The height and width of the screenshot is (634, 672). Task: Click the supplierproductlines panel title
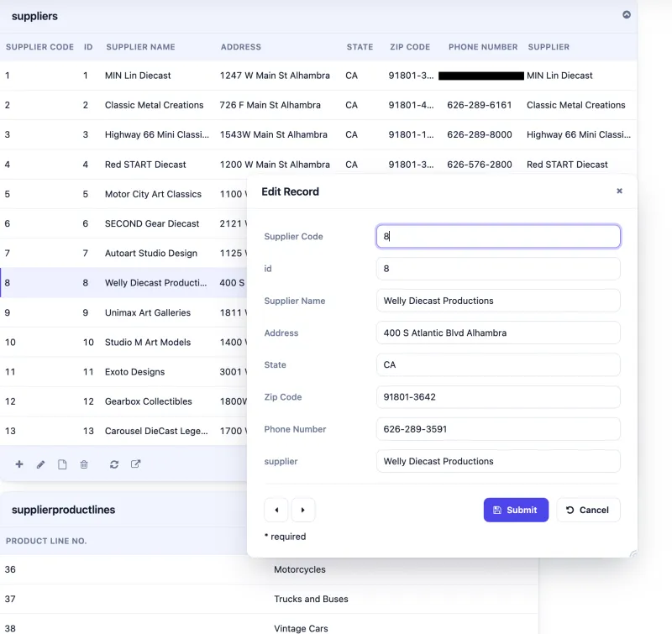point(64,510)
